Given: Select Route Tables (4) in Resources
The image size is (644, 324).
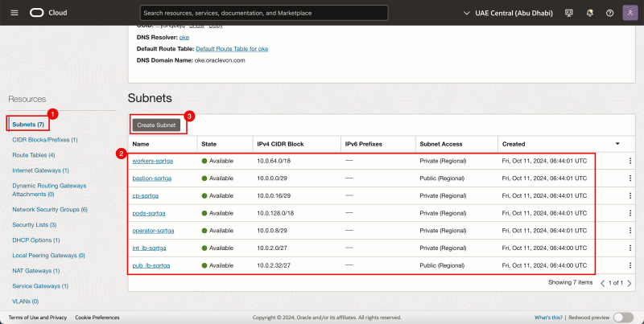Looking at the screenshot, I should tap(34, 154).
